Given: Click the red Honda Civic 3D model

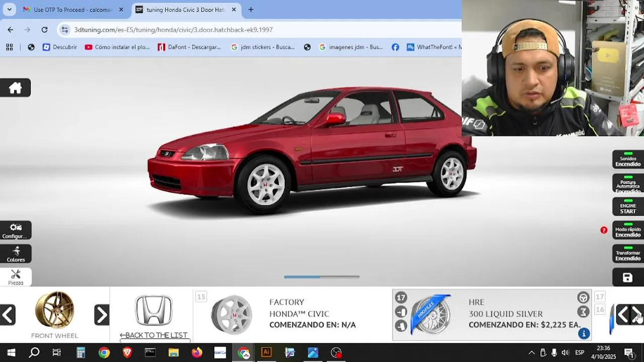Looking at the screenshot, I should [x=312, y=151].
